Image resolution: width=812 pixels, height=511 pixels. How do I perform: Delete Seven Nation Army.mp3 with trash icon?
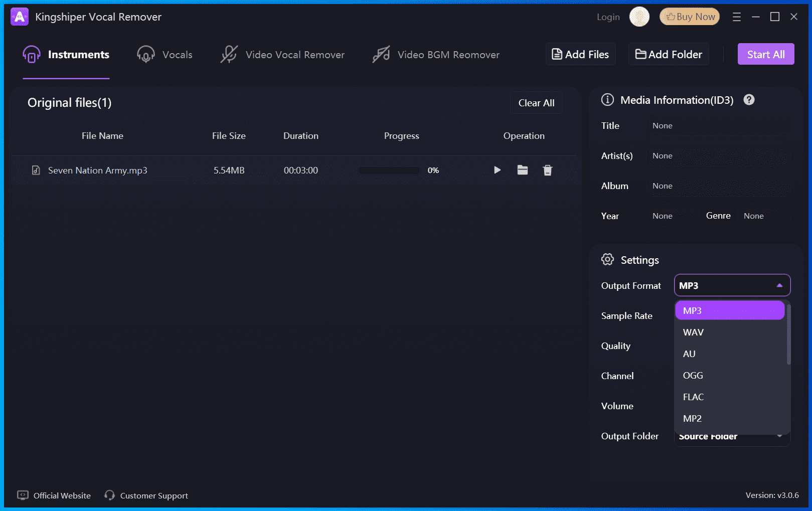tap(548, 170)
